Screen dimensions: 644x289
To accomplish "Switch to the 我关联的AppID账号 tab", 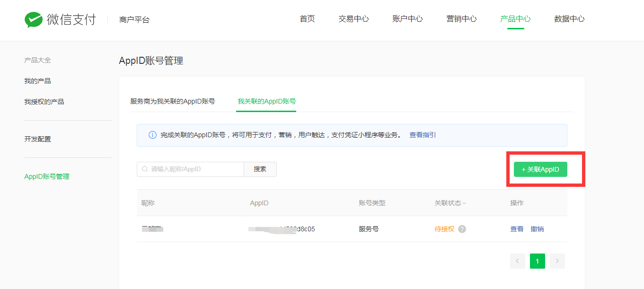I will (x=266, y=101).
